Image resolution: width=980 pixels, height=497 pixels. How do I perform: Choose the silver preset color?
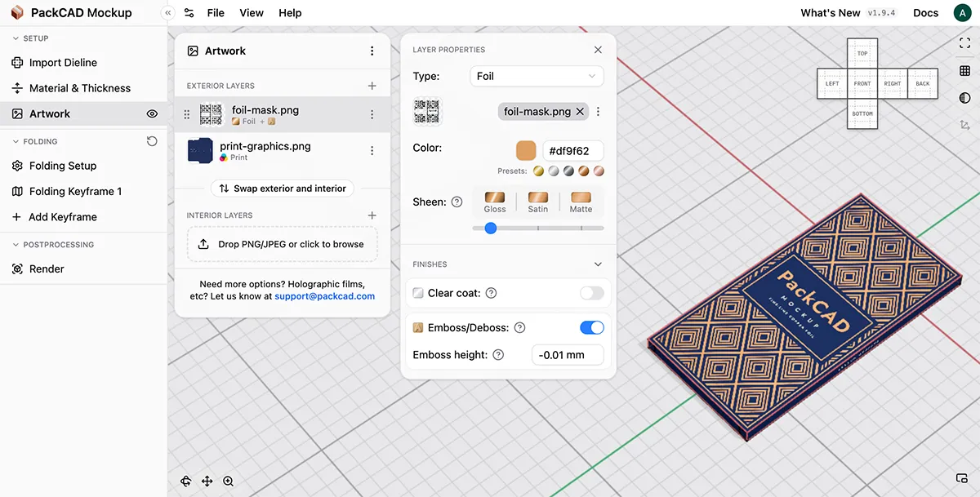coord(554,171)
